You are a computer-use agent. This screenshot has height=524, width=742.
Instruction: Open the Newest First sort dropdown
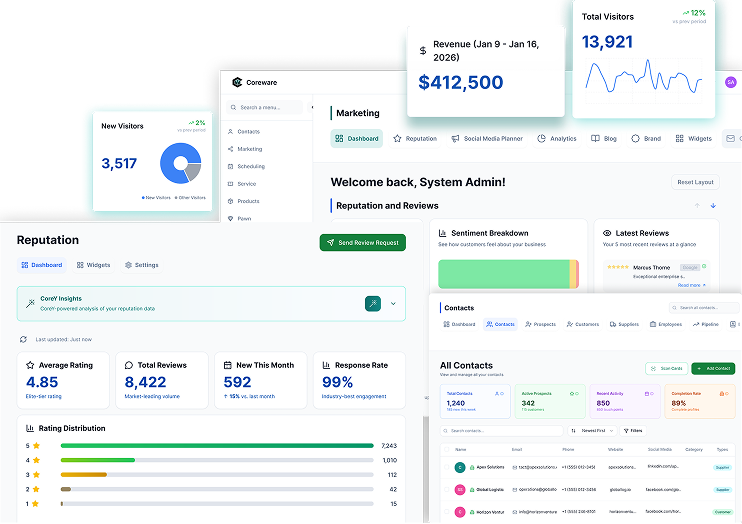tap(592, 431)
